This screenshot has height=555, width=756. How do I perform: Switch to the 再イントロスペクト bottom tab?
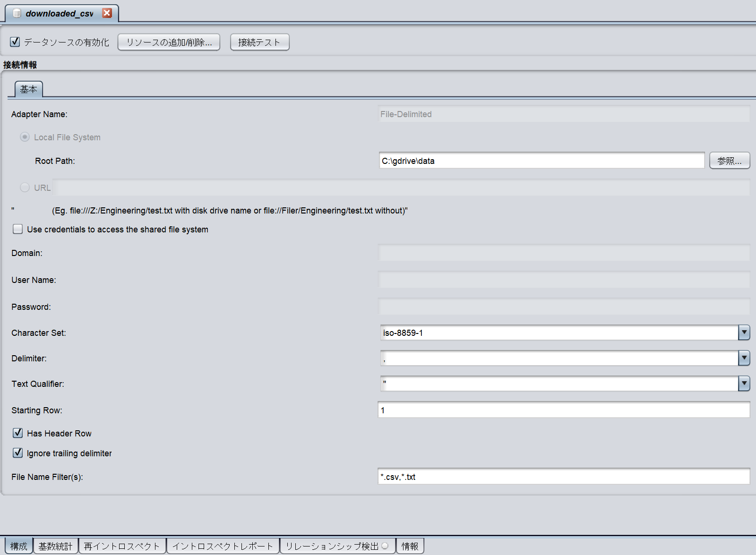122,546
